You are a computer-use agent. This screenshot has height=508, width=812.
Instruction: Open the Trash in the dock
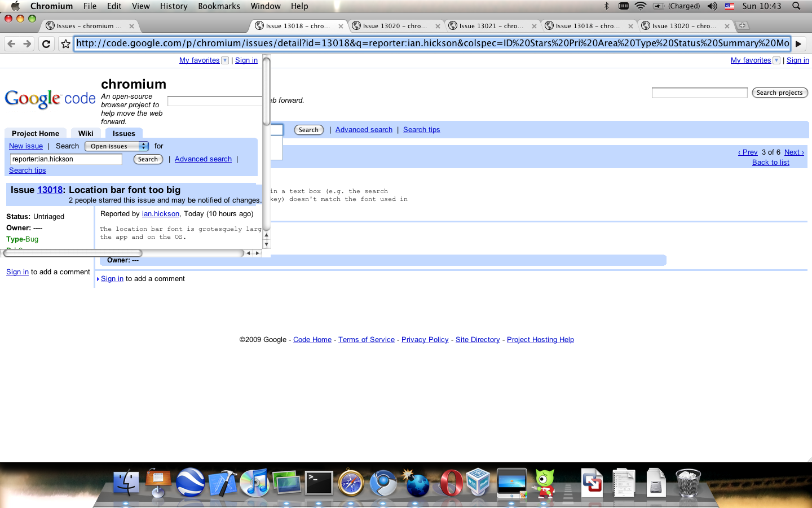tap(687, 483)
